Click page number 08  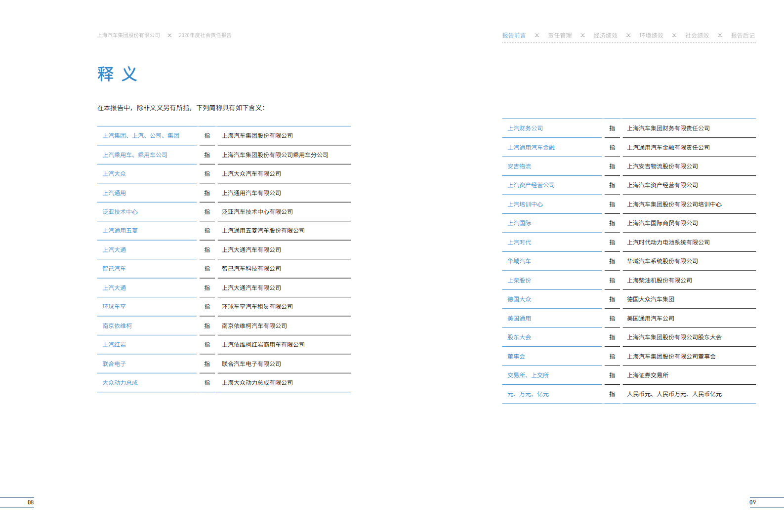point(31,502)
